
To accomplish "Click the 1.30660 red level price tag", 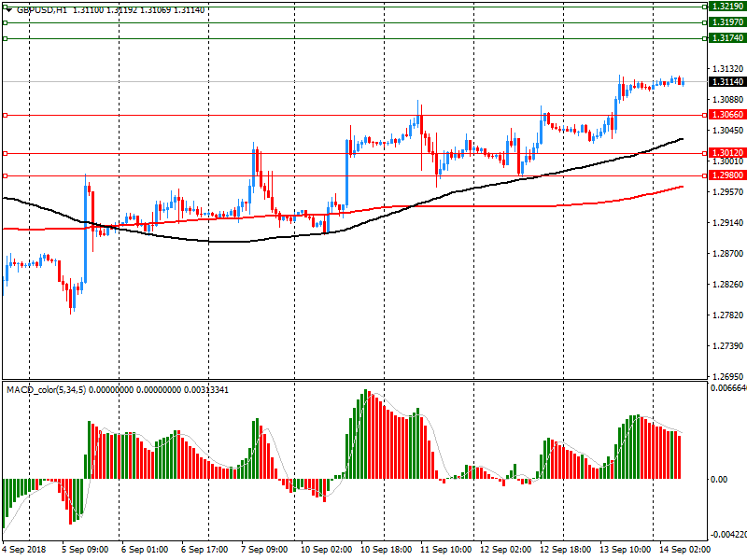I will 727,115.
